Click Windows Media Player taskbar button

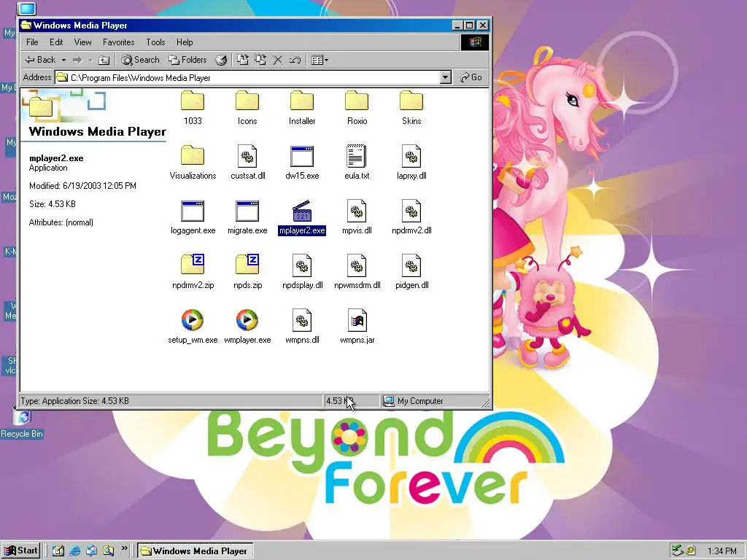(x=196, y=551)
